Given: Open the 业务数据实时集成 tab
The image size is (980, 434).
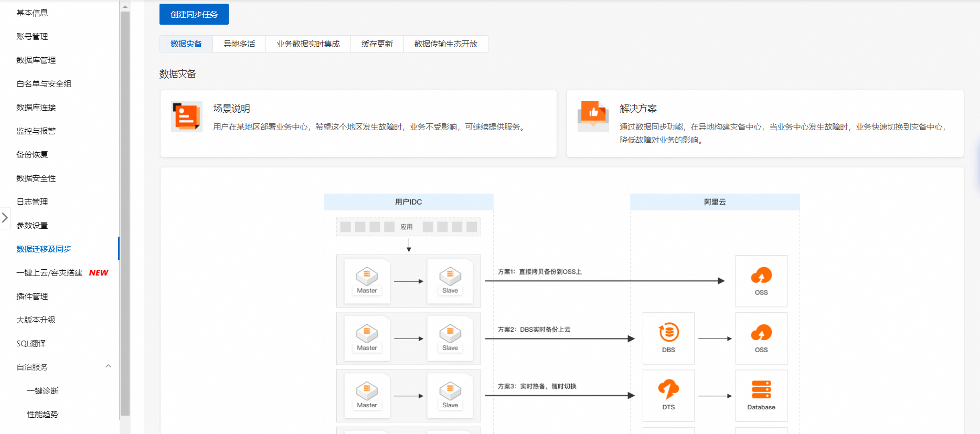Looking at the screenshot, I should pos(308,44).
